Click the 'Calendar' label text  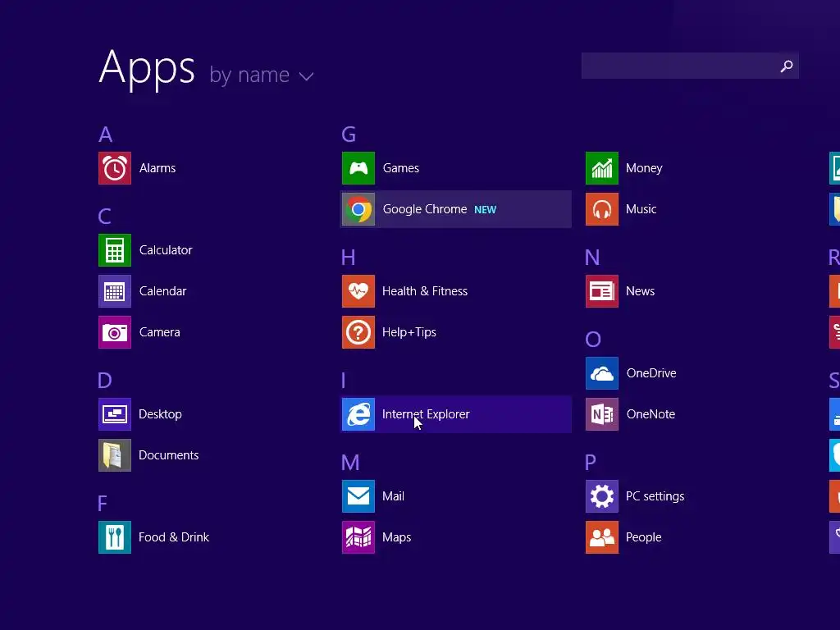pyautogui.click(x=163, y=291)
